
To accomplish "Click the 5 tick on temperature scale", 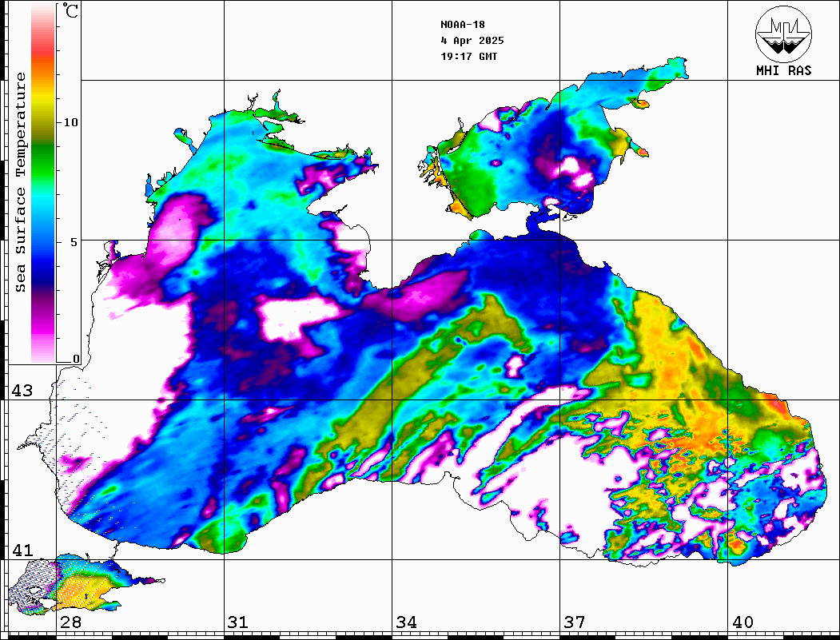I will tap(74, 242).
